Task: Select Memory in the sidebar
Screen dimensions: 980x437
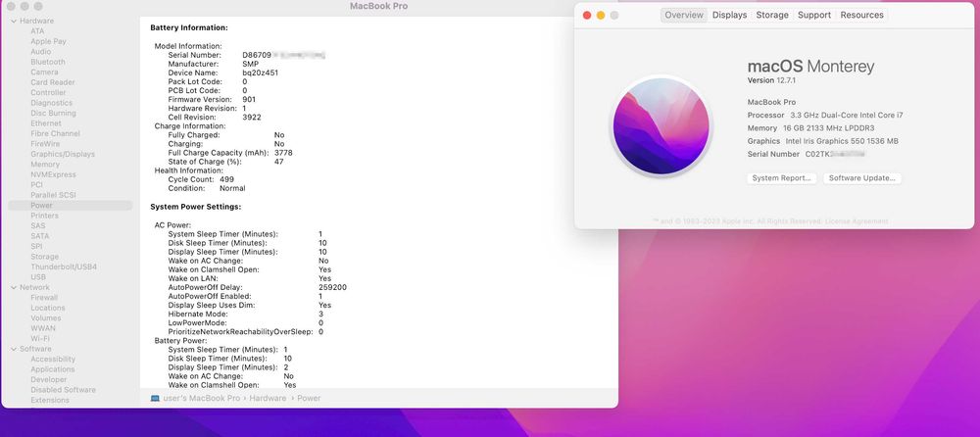Action: click(x=45, y=165)
